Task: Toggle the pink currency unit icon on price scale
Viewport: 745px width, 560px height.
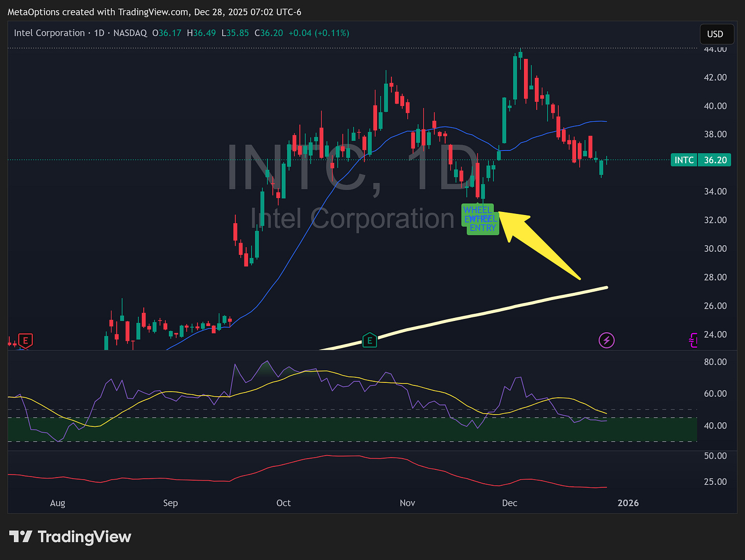Action: tap(693, 339)
